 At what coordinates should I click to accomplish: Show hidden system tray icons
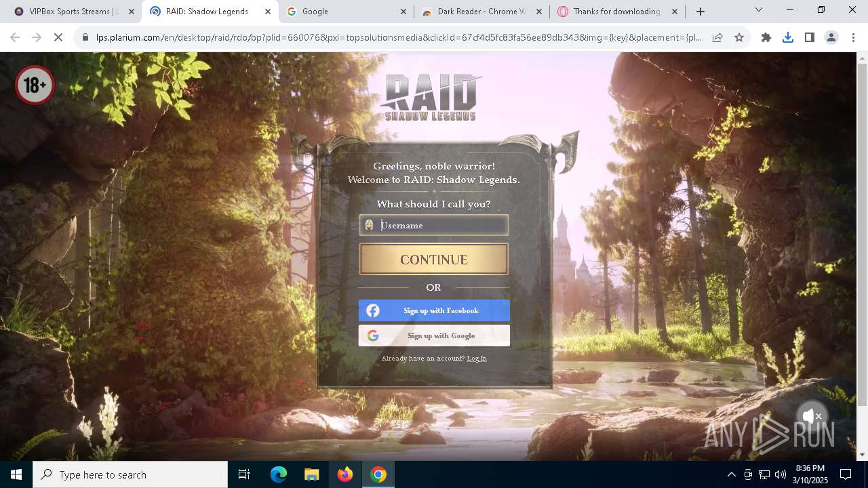[x=731, y=474]
